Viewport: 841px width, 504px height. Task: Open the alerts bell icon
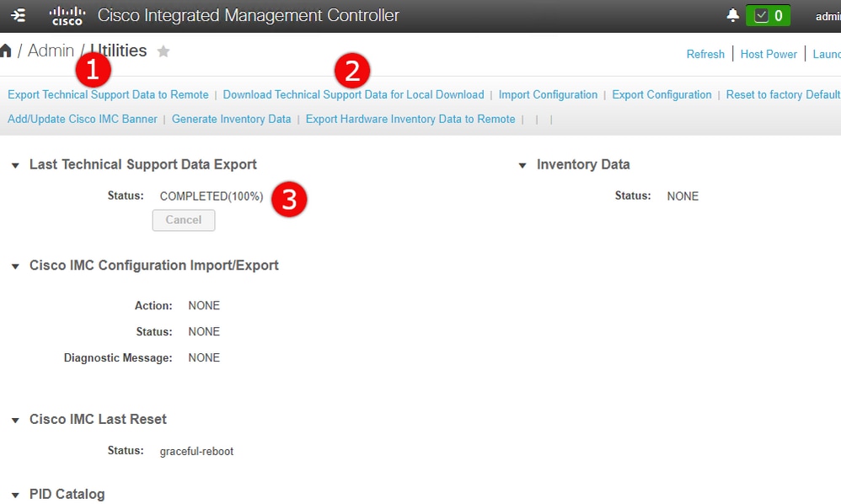pyautogui.click(x=732, y=15)
